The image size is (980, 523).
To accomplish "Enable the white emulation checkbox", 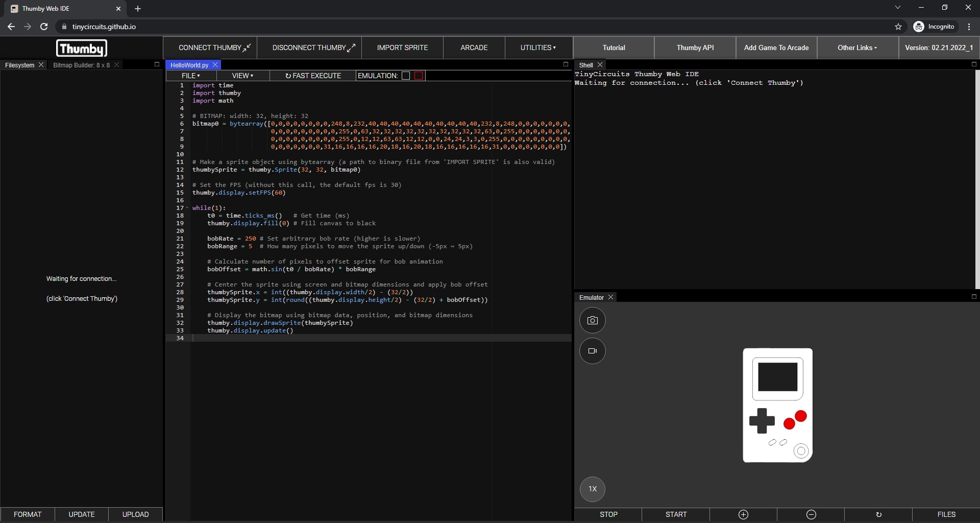I will coord(406,76).
